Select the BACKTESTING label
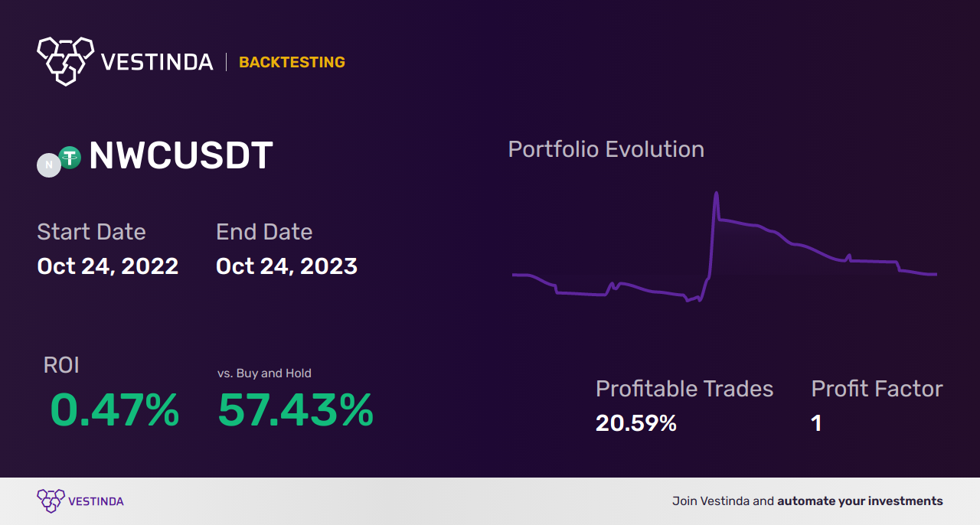 (x=292, y=62)
